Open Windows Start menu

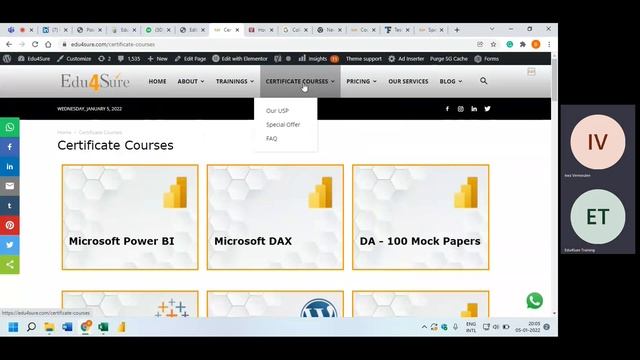(13, 327)
